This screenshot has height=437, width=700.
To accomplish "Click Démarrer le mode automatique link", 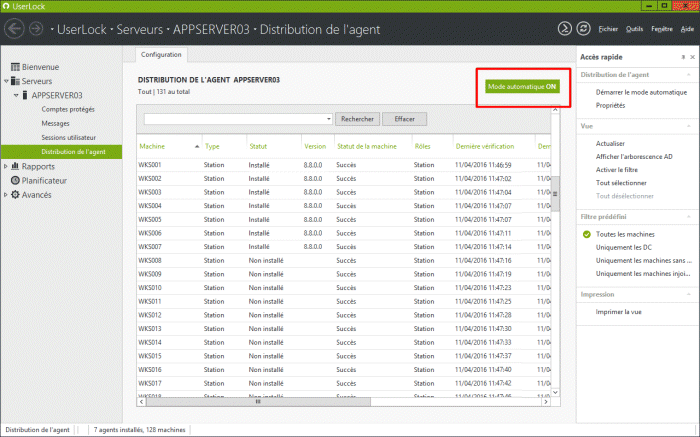I will click(x=641, y=92).
